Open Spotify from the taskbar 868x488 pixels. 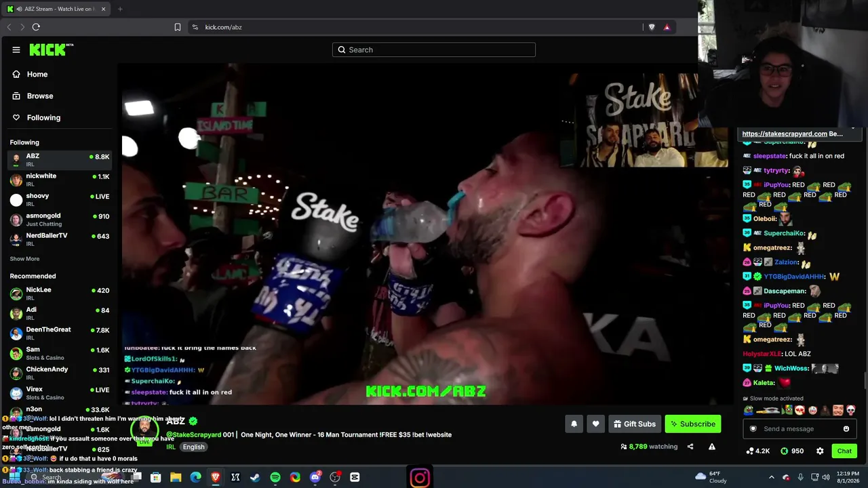275,477
